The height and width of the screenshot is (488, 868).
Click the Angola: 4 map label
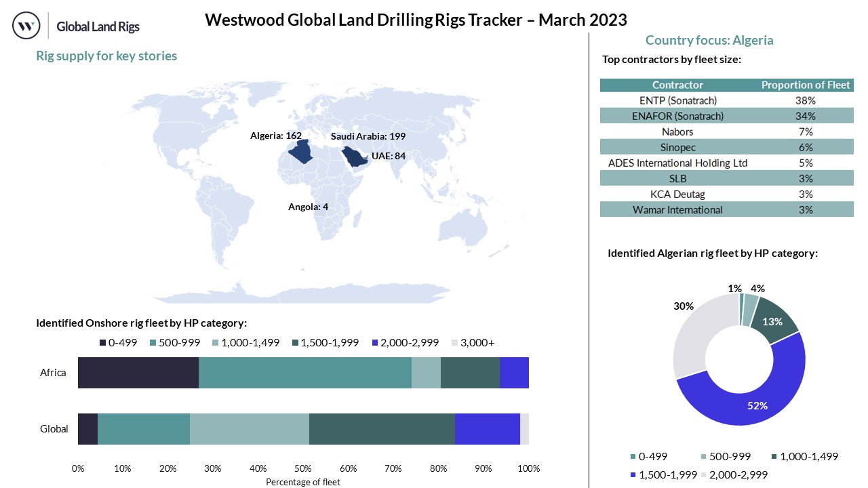tap(308, 206)
